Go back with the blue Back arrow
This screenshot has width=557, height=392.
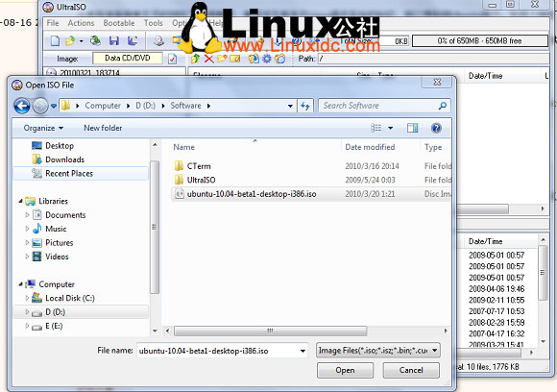22,106
